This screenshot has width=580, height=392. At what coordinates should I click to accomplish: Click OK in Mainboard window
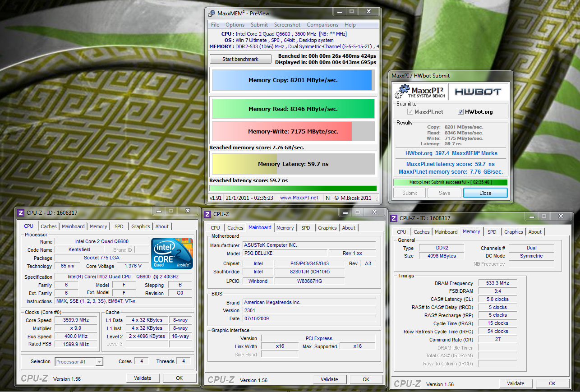click(x=366, y=379)
